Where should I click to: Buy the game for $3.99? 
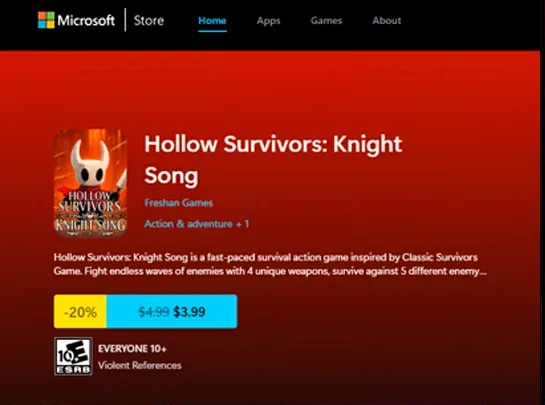coord(172,311)
